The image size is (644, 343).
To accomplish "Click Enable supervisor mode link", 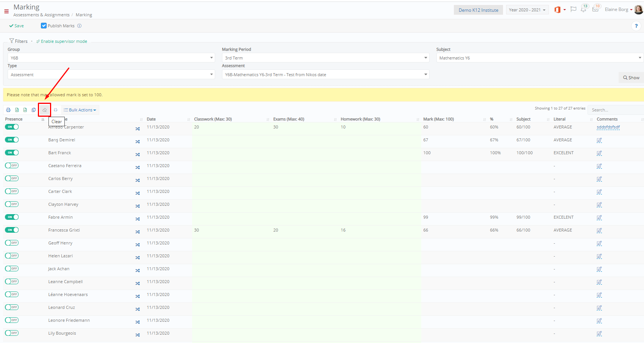I will pos(62,41).
